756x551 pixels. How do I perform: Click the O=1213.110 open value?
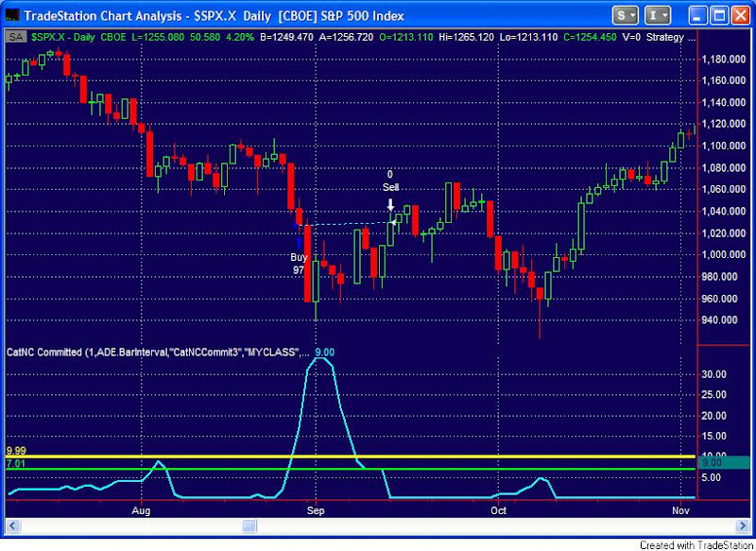[x=405, y=37]
